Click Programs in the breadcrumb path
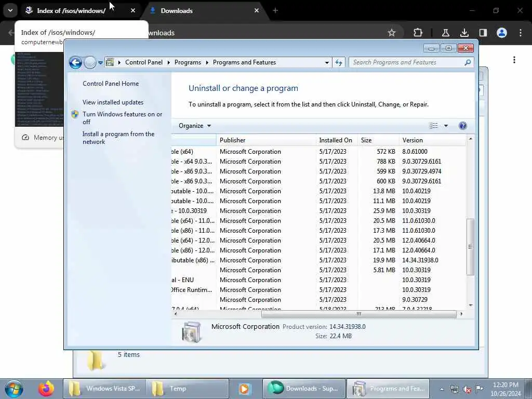This screenshot has height=399, width=532. [188, 62]
